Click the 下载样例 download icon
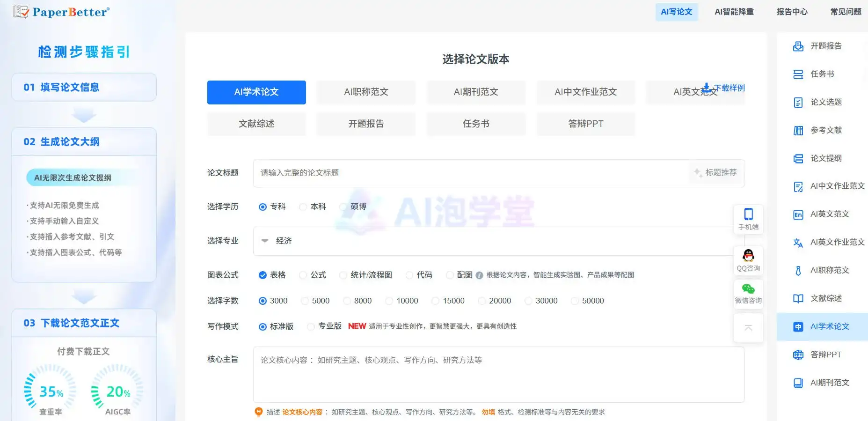The height and width of the screenshot is (421, 868). [x=707, y=88]
